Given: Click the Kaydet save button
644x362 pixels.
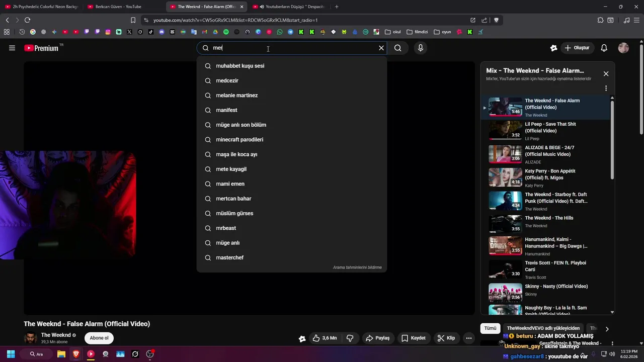Looking at the screenshot, I should point(413,338).
